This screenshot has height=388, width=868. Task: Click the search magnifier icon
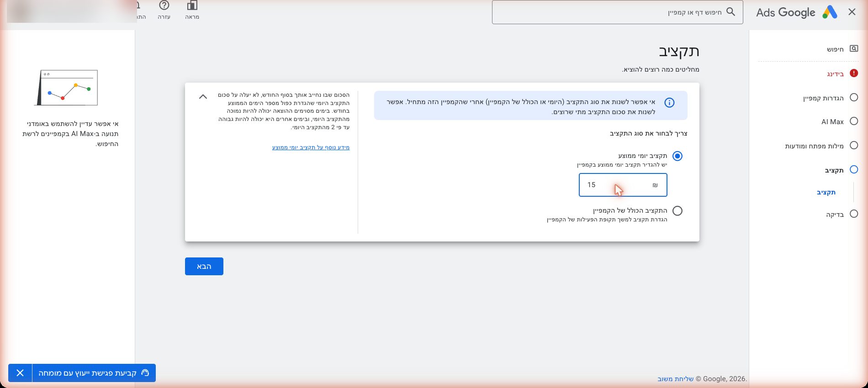tap(731, 12)
